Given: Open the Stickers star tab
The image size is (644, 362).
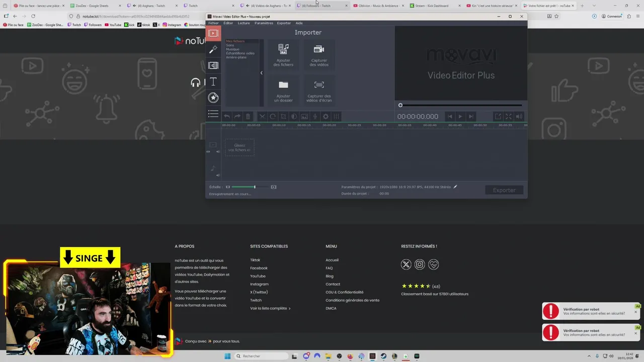Looking at the screenshot, I should click(213, 98).
